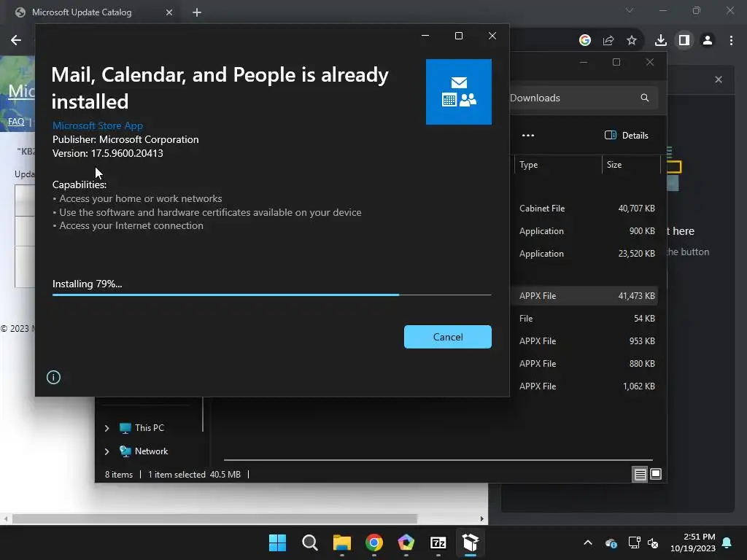Open Windows taskbar Search

pyautogui.click(x=309, y=542)
